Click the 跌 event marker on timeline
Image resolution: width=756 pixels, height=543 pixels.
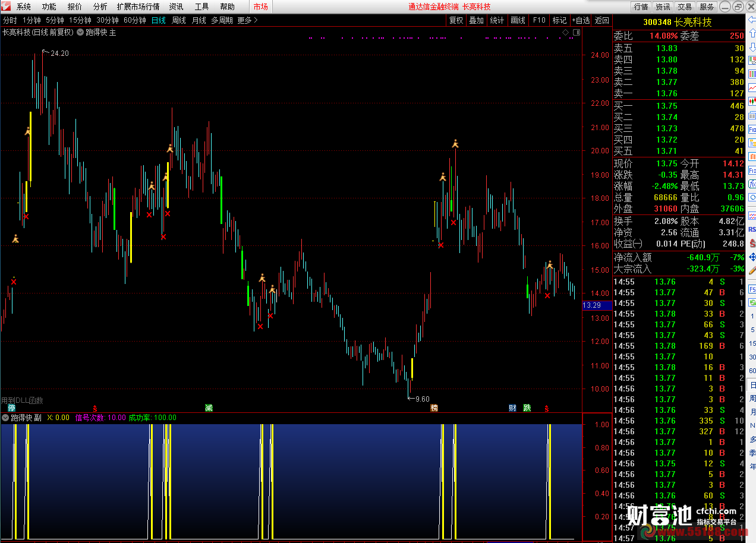[527, 408]
